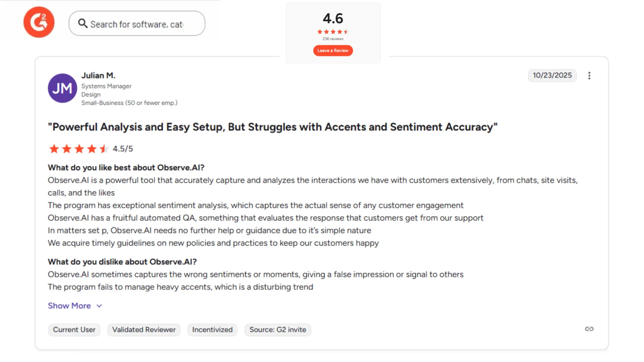Viewport: 644px width, 362px height.
Task: Select the review date 10/23/2025
Action: [x=552, y=76]
